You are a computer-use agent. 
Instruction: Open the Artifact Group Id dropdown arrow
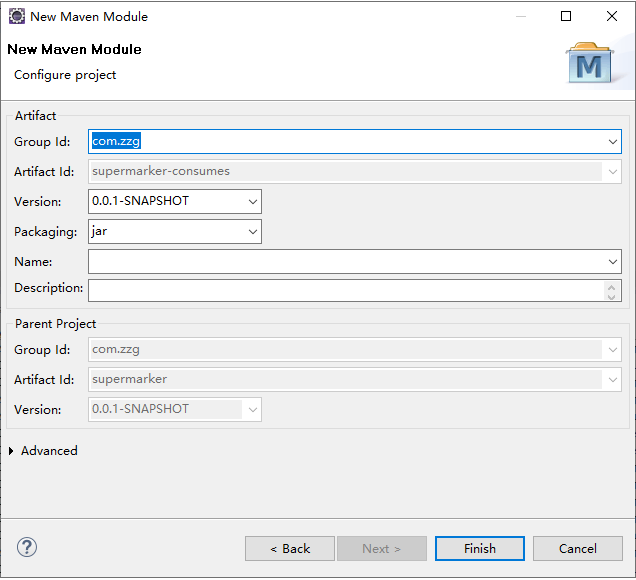pyautogui.click(x=612, y=142)
